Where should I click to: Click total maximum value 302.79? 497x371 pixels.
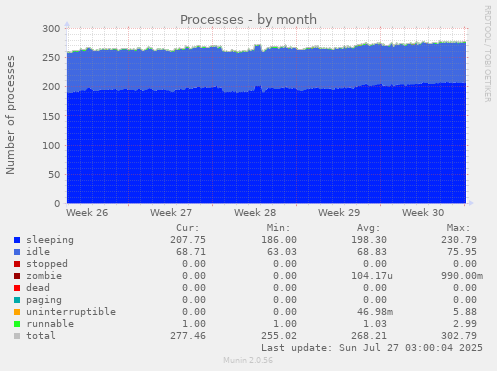(x=459, y=336)
